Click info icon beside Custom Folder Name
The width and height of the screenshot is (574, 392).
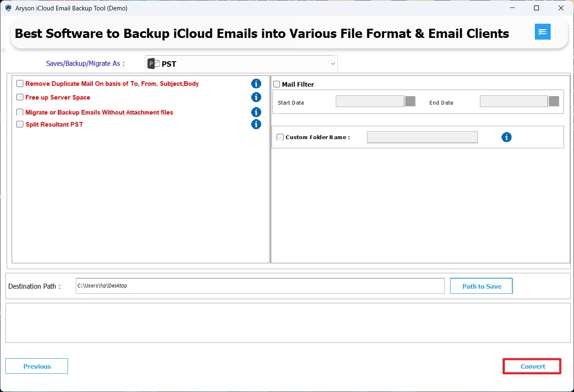[x=507, y=137]
